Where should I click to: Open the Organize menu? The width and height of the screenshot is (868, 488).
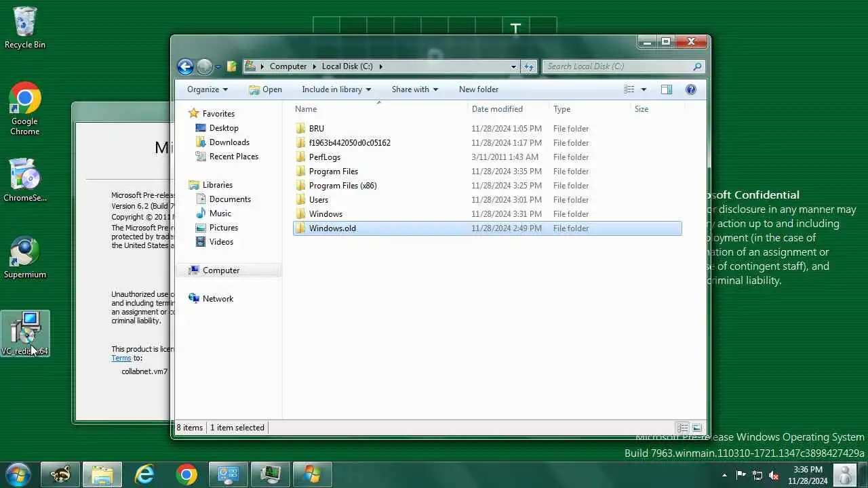(x=208, y=89)
